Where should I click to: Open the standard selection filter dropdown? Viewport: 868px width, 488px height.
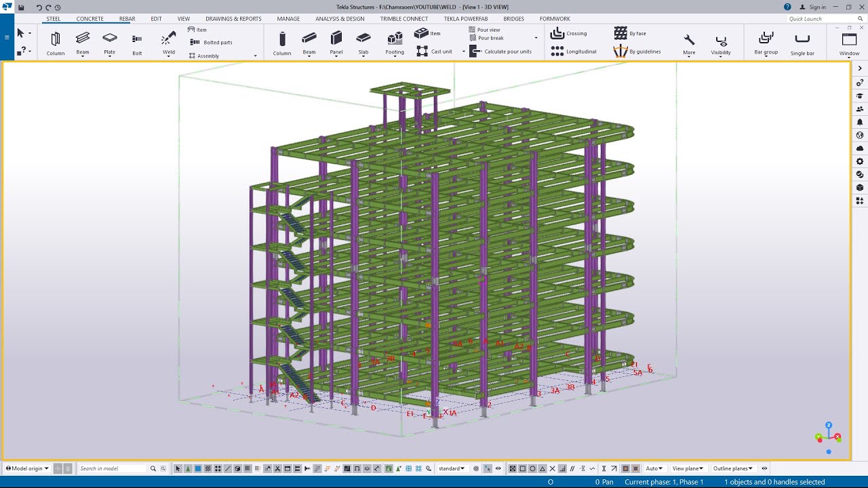pos(452,468)
